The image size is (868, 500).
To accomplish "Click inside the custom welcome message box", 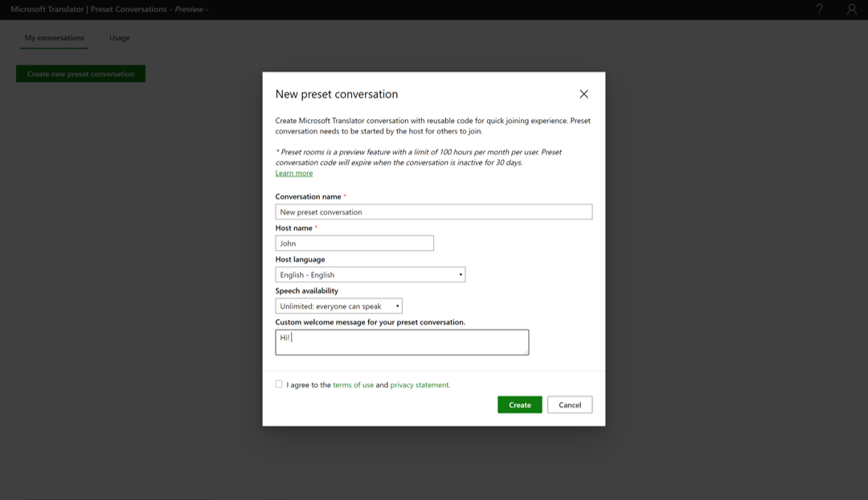I will (402, 342).
